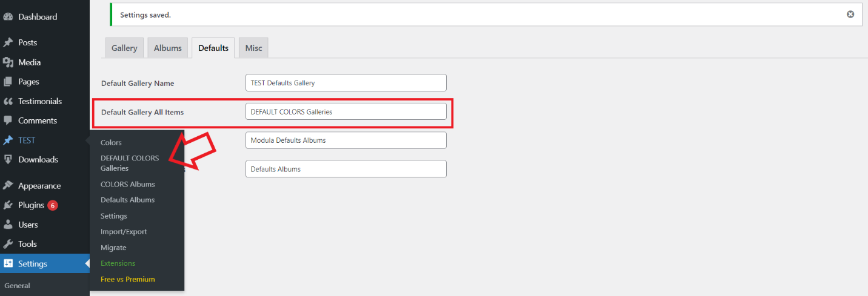Click the Downloads icon in sidebar
This screenshot has height=296, width=868.
tap(8, 159)
